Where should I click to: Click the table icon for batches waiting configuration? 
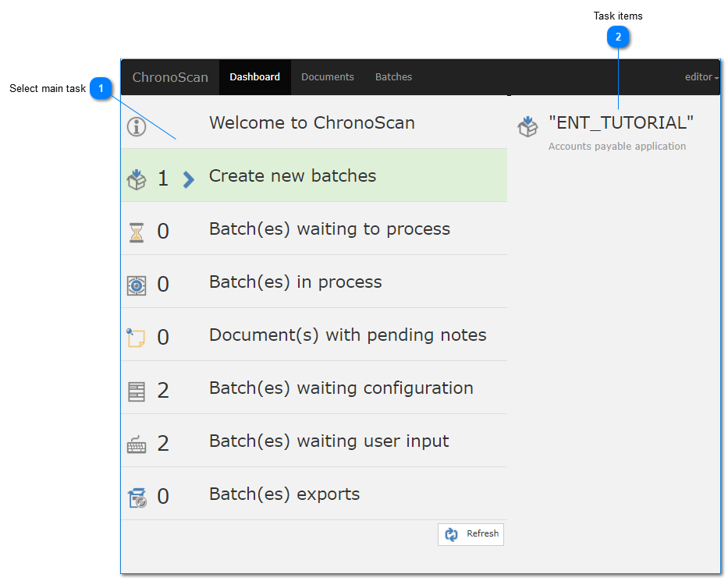click(x=137, y=391)
